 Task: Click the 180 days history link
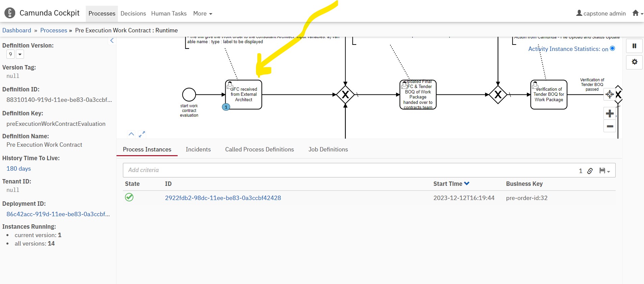19,169
